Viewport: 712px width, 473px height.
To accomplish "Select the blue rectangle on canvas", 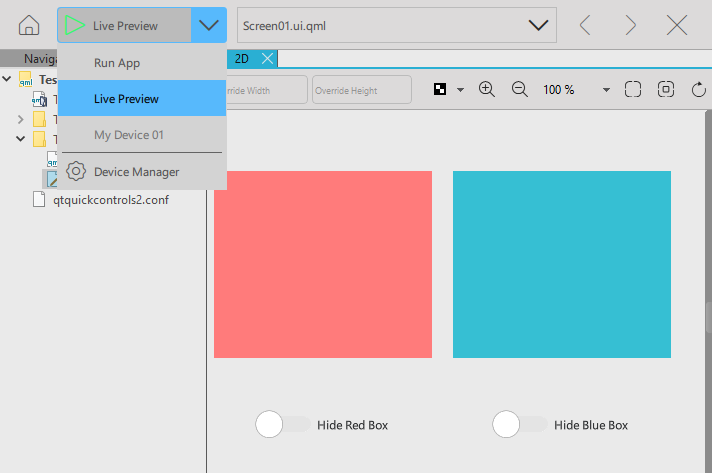I will (562, 264).
